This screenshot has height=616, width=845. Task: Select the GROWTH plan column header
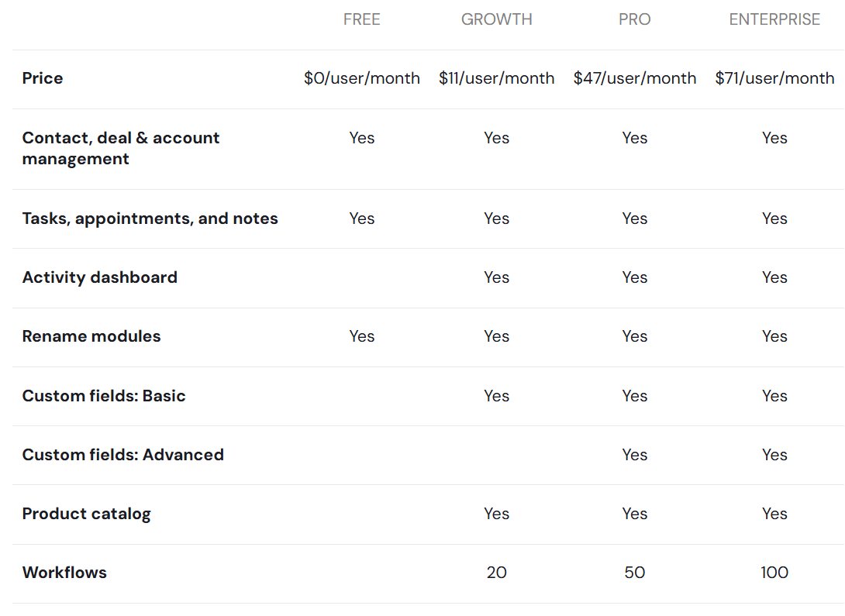point(496,19)
